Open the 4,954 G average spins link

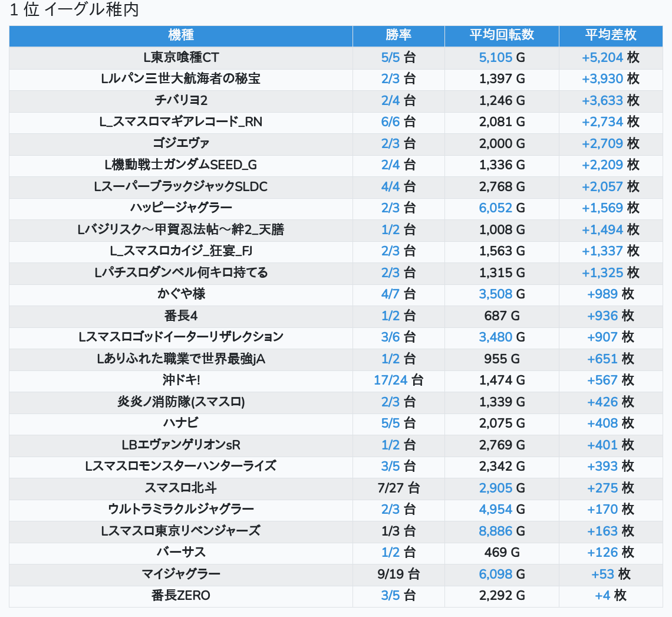(495, 510)
